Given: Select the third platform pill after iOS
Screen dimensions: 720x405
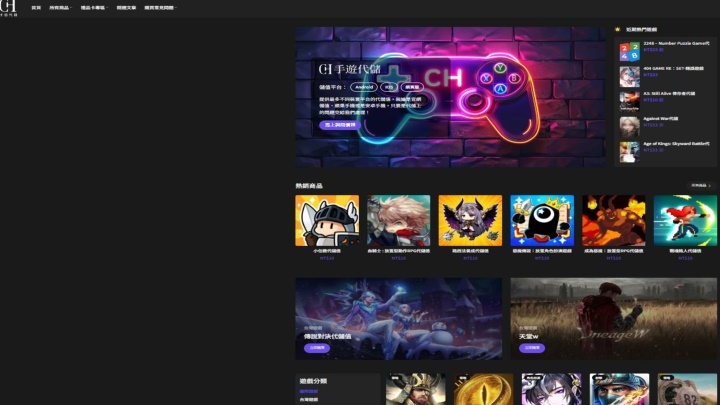Looking at the screenshot, I should point(412,87).
